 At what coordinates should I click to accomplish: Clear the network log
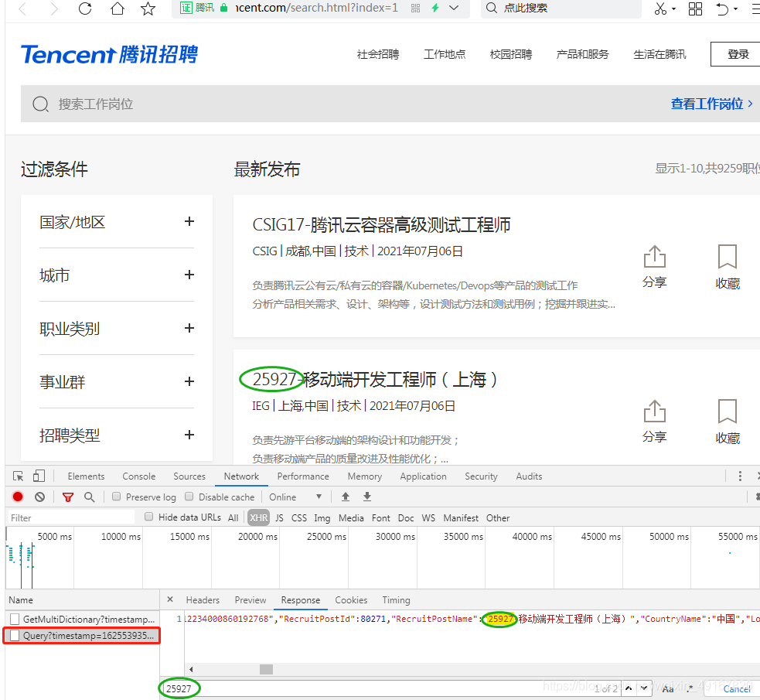tap(39, 497)
